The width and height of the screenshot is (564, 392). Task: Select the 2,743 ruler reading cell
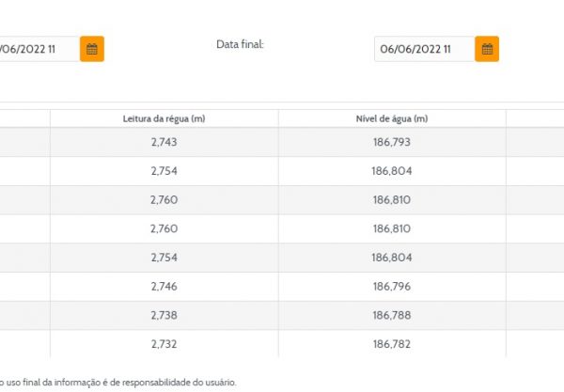point(164,142)
